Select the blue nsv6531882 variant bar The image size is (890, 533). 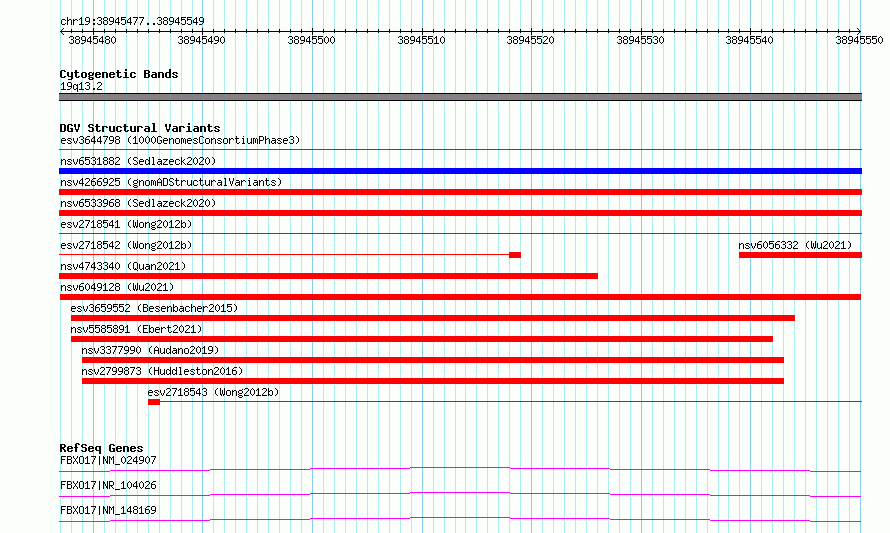point(460,171)
